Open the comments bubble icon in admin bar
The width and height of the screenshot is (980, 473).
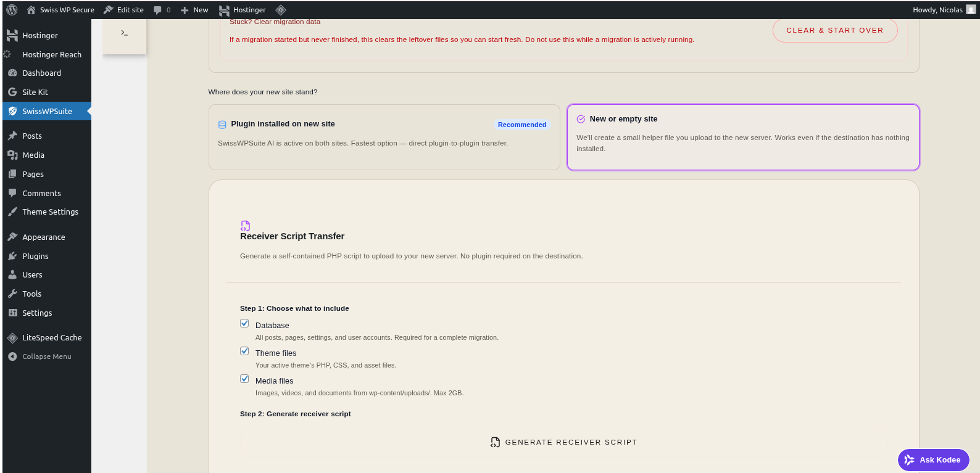point(158,10)
